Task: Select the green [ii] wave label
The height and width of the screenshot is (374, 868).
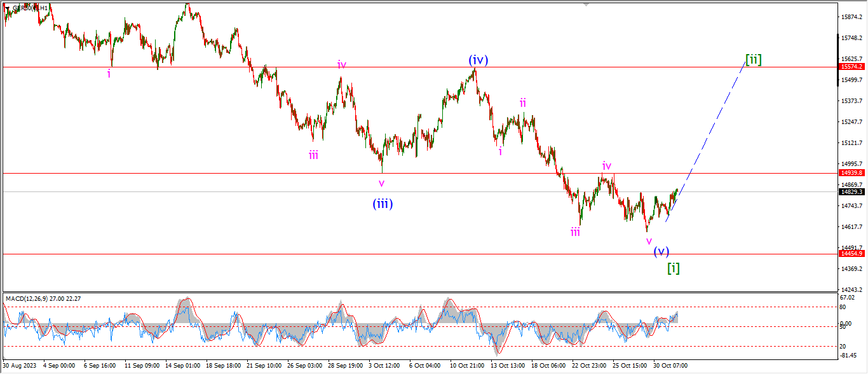Action: click(x=754, y=60)
